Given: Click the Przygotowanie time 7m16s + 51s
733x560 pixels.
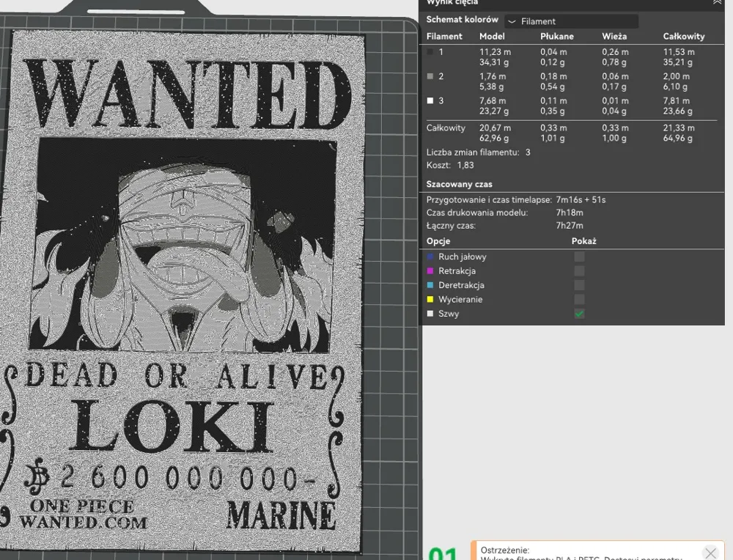Looking at the screenshot, I should pos(581,199).
